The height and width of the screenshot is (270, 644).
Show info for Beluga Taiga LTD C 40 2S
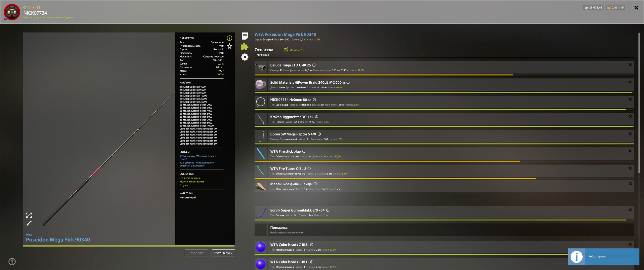pyautogui.click(x=314, y=65)
